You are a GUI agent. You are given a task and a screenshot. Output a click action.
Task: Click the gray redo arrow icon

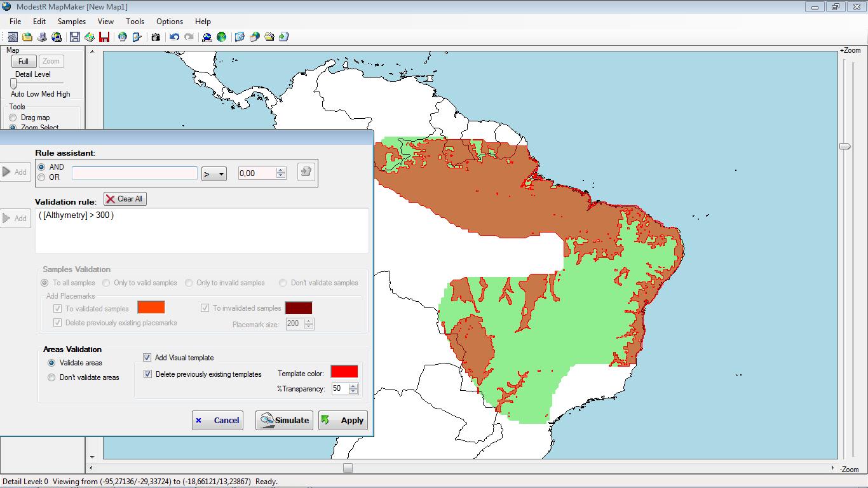click(x=189, y=37)
